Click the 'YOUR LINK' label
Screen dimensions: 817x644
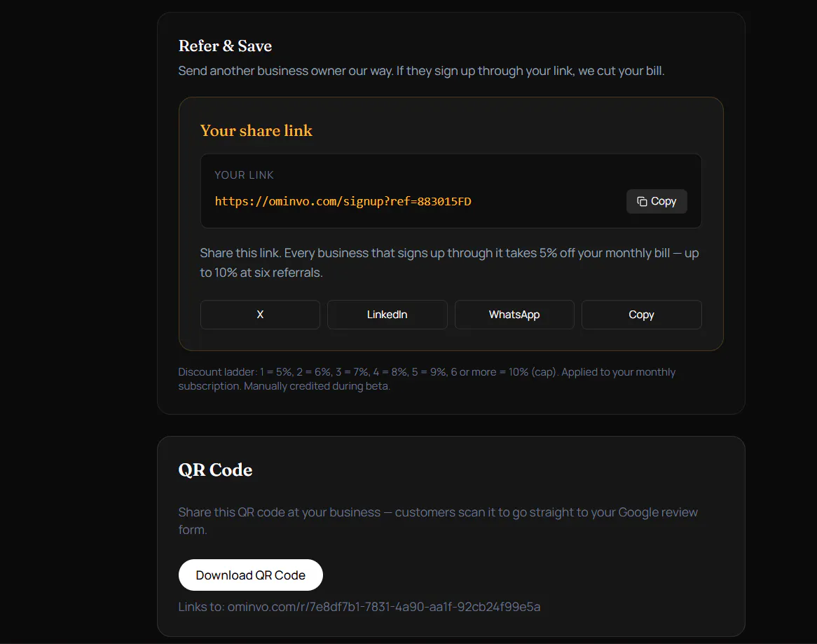(244, 175)
